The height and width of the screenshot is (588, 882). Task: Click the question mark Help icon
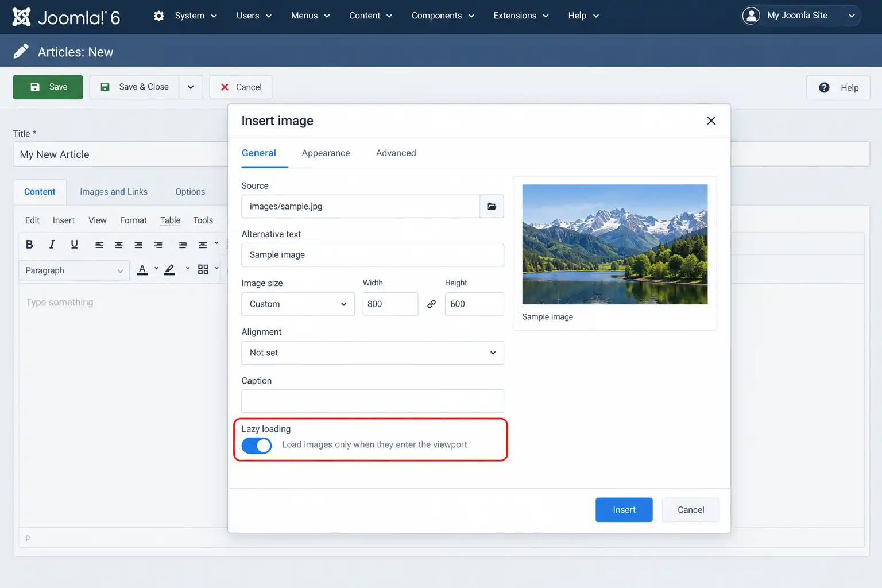[824, 87]
